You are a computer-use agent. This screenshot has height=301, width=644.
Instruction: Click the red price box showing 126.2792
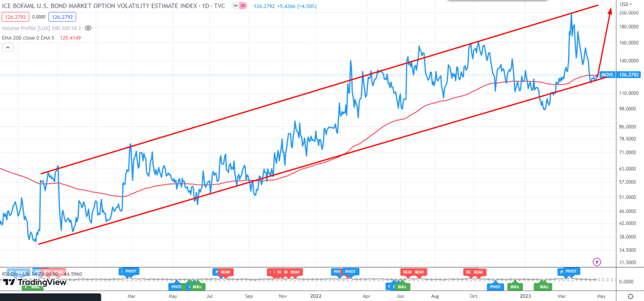15,16
